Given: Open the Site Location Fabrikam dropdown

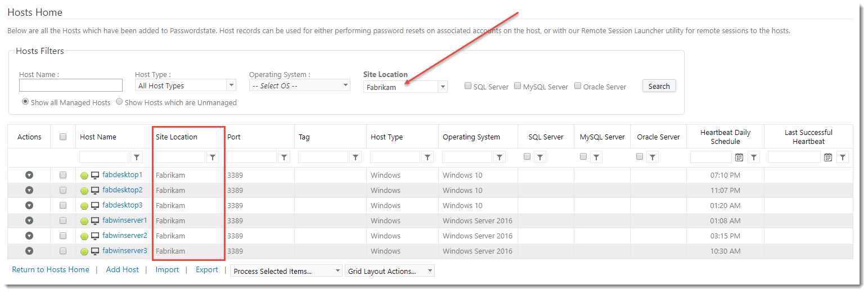Looking at the screenshot, I should click(443, 87).
